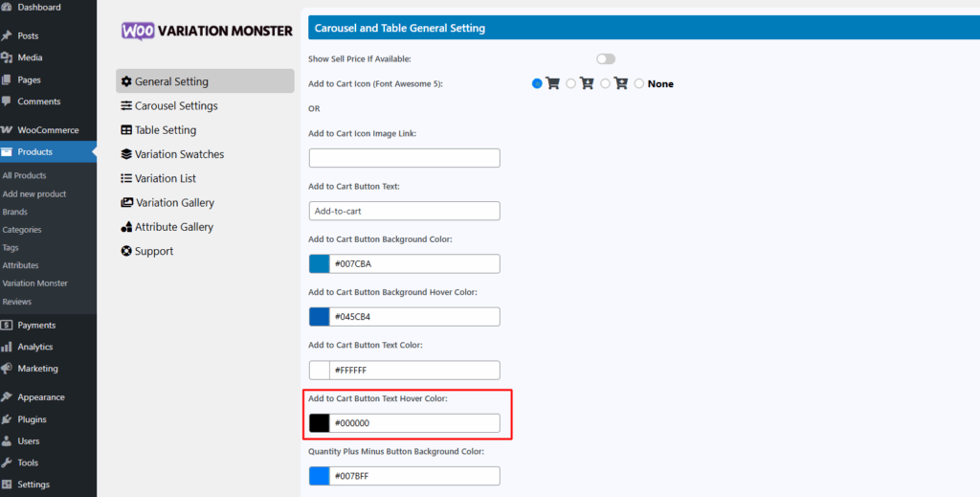Click the Products archive icon
The height and width of the screenshot is (497, 980).
click(7, 152)
